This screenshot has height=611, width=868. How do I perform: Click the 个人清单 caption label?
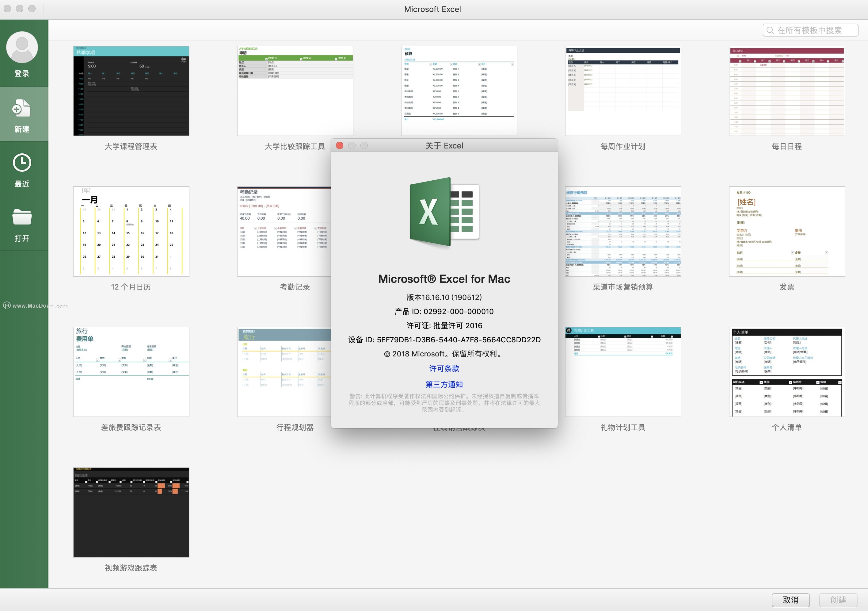tap(787, 428)
